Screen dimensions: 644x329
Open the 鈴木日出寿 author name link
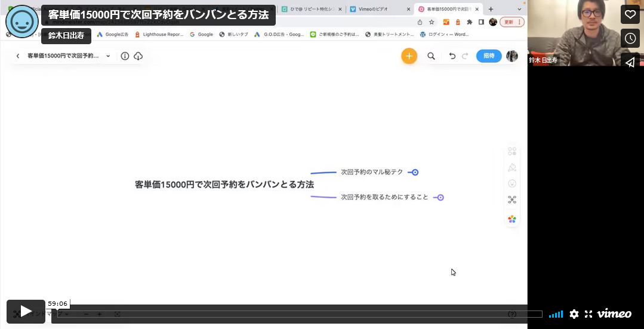click(x=66, y=36)
